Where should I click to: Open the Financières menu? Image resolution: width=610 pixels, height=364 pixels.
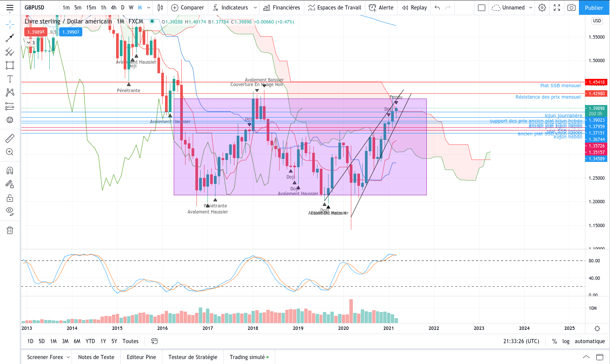click(x=281, y=8)
